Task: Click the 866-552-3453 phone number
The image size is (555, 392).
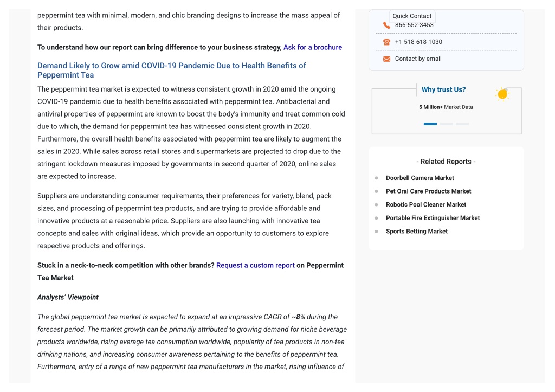Action: tap(414, 25)
